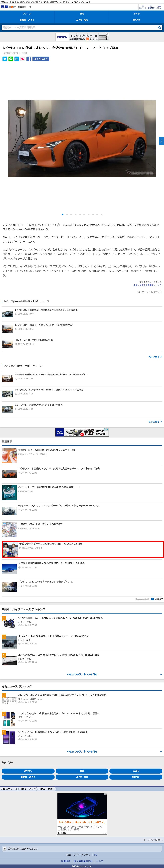
Task: Open the ヤマハ YZF-R3 ABS ranking article
Action: tap(60, 618)
